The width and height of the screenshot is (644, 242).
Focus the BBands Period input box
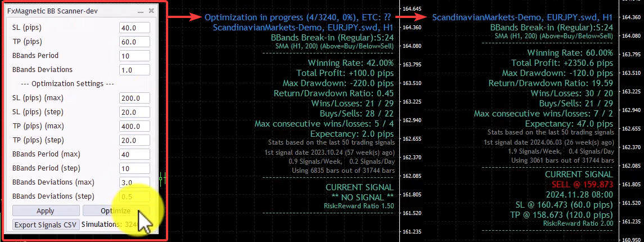point(134,56)
